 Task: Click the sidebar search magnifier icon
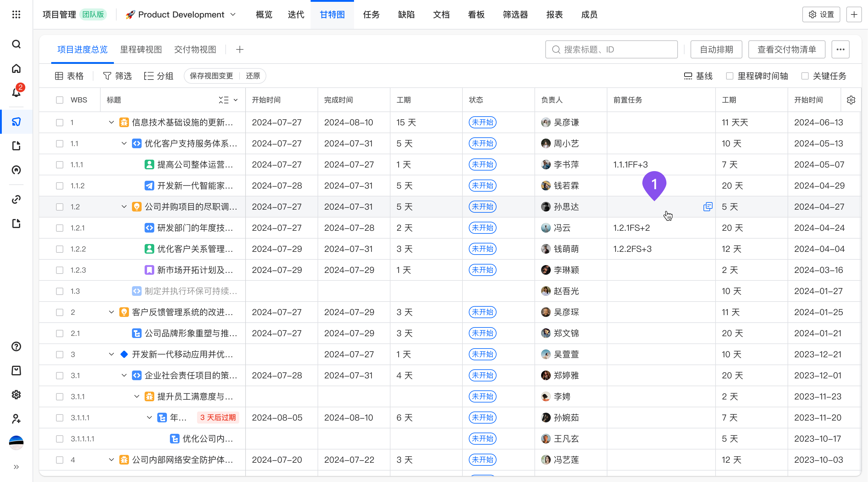coord(16,44)
